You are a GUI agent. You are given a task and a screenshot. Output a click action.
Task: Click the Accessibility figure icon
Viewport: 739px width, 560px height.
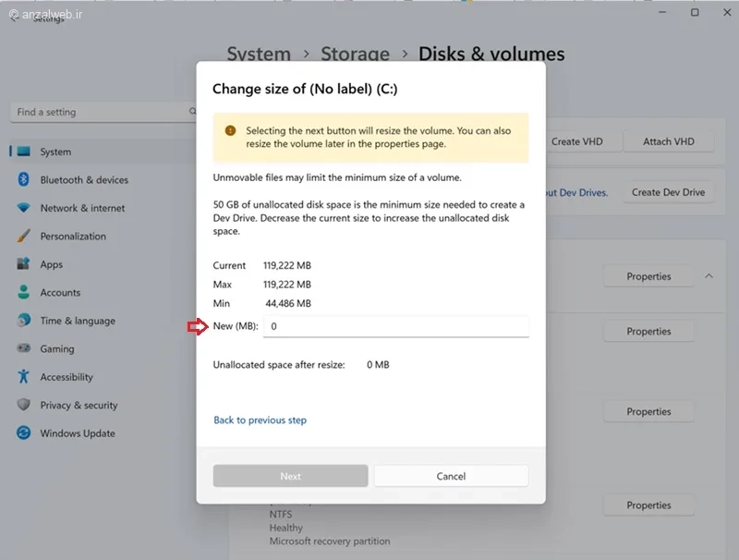coord(24,376)
